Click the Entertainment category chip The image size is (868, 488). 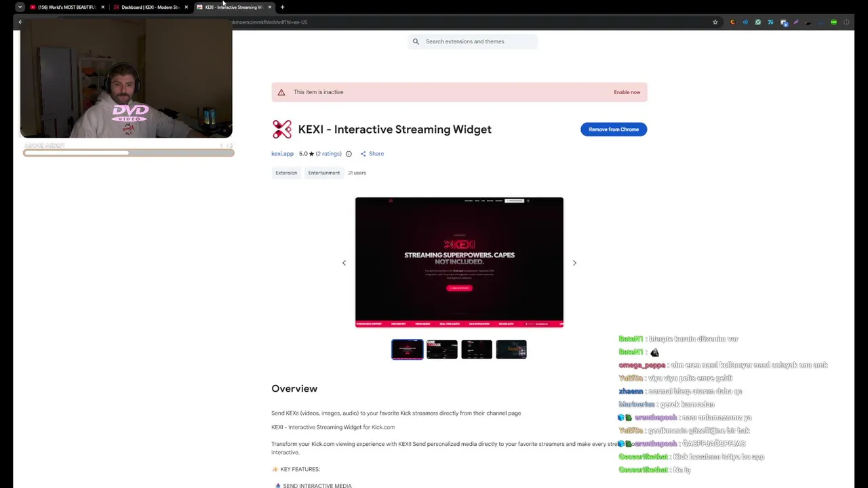click(323, 173)
